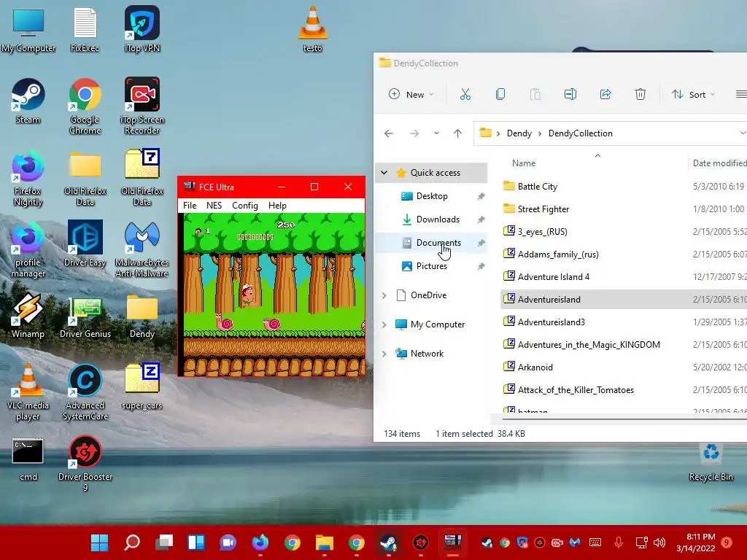Select super_cars archive on desktop
The height and width of the screenshot is (560, 747).
pos(142,386)
